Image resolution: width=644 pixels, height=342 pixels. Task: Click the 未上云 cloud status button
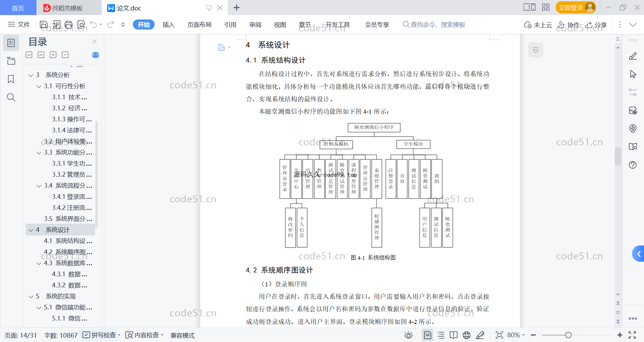coord(538,25)
